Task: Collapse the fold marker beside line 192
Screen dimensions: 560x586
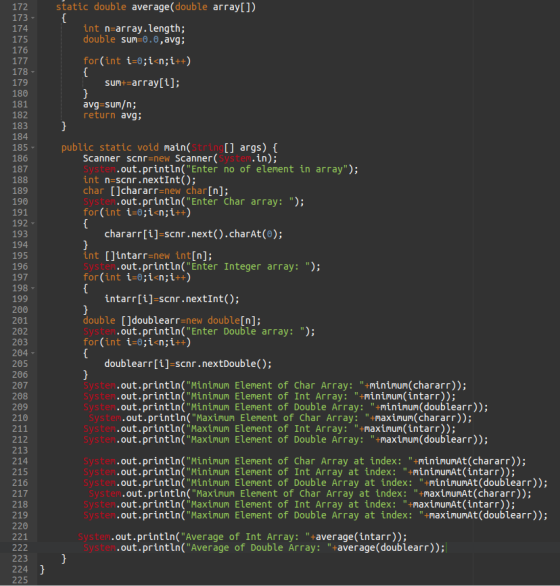Action: (33, 223)
